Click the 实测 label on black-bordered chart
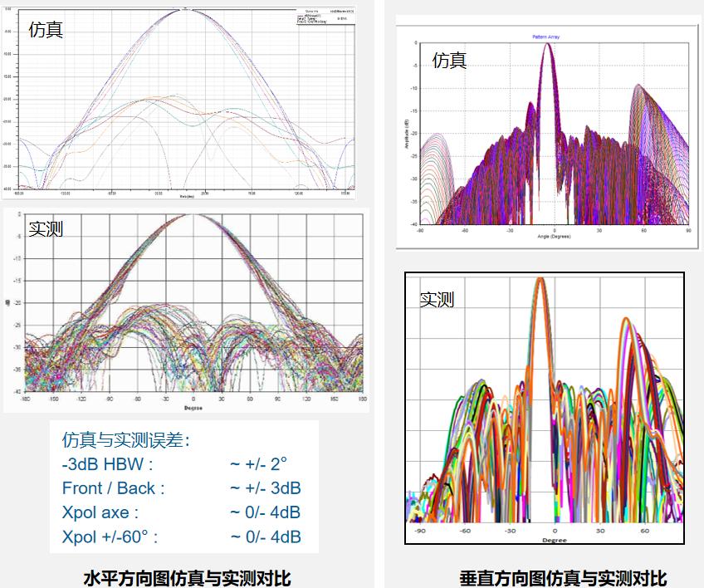This screenshot has height=588, width=704. [x=437, y=300]
